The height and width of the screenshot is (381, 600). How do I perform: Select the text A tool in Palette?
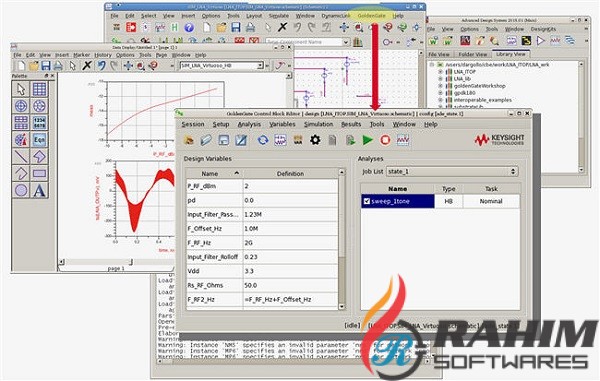tap(39, 190)
